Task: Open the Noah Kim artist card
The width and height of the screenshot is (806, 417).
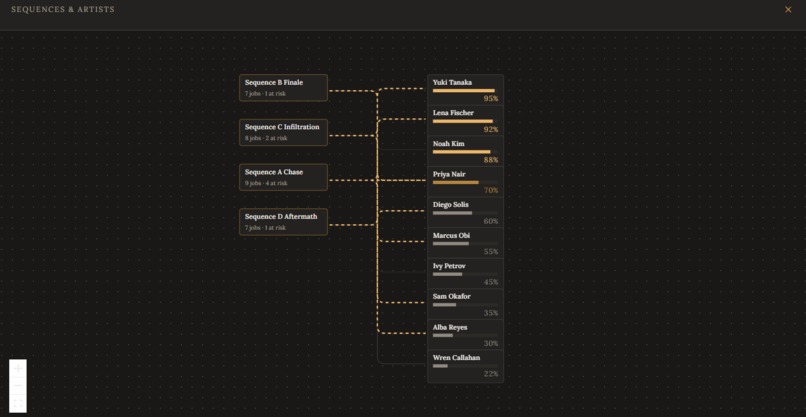Action: click(x=465, y=151)
